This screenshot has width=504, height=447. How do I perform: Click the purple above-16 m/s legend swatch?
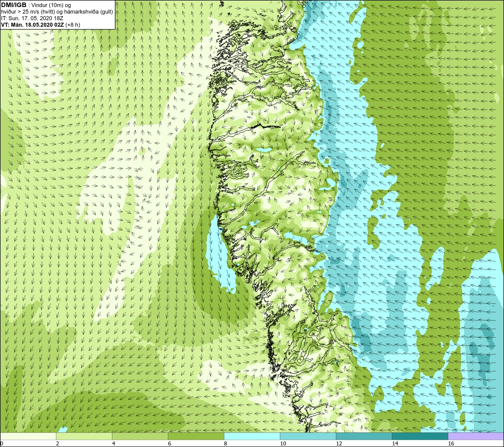click(x=476, y=436)
